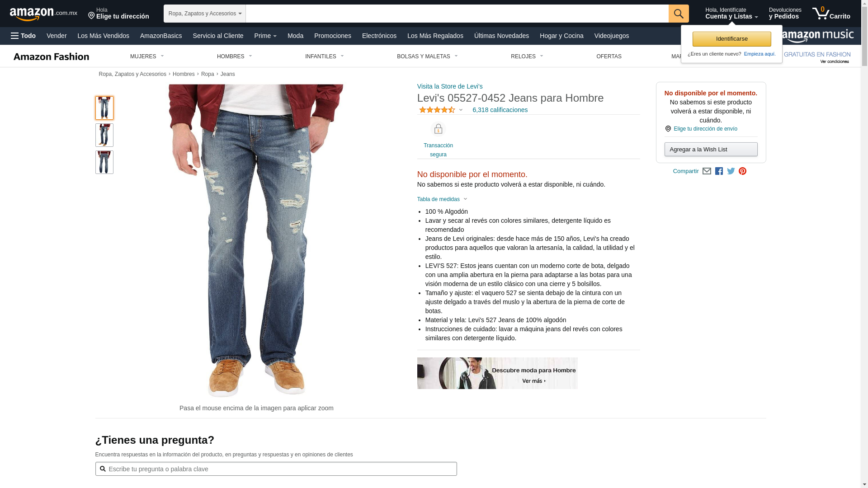Select the second jeans thumbnail image
The height and width of the screenshot is (488, 868).
(x=104, y=135)
